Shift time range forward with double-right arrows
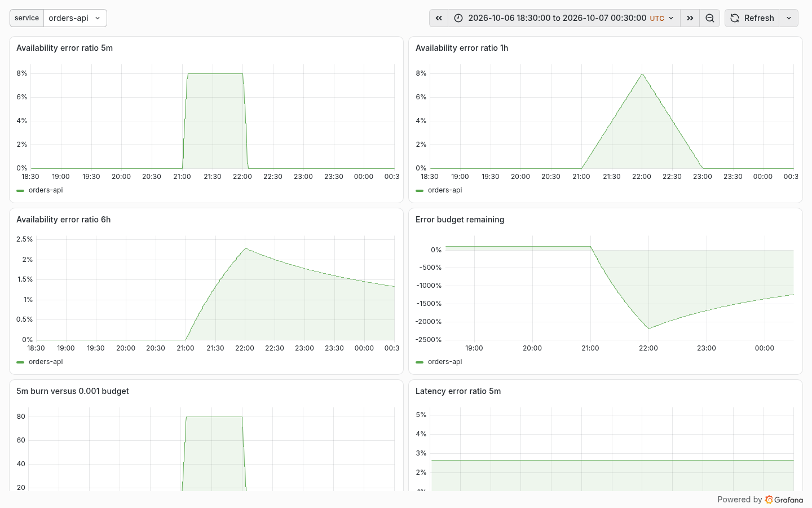Image resolution: width=812 pixels, height=508 pixels. [690, 18]
